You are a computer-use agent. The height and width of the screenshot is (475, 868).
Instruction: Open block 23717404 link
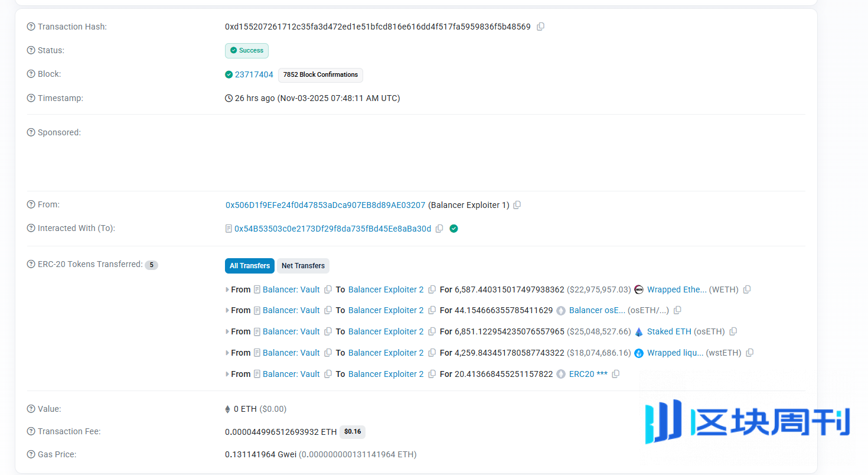(254, 74)
